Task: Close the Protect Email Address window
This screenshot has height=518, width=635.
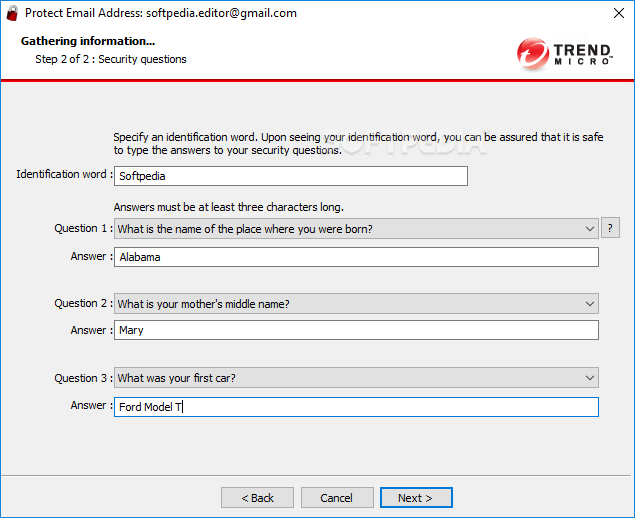Action: click(x=618, y=13)
